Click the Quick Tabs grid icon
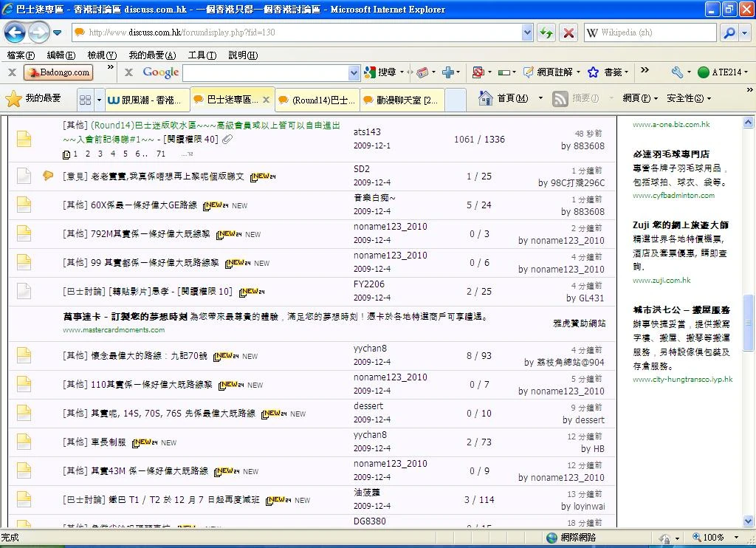The height and width of the screenshot is (548, 756). coord(86,100)
